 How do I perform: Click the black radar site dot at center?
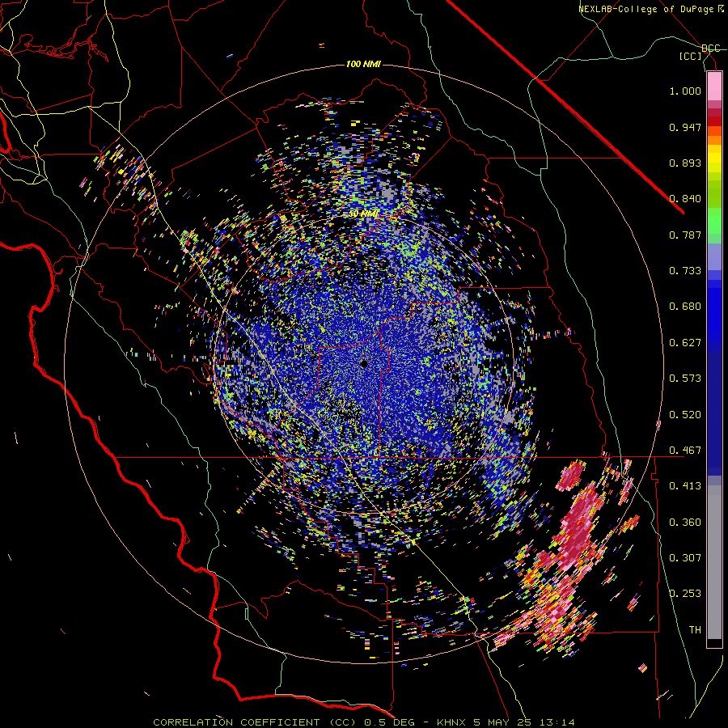pos(364,365)
